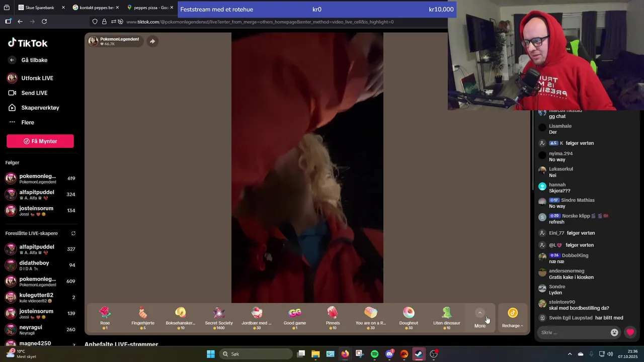644x362 pixels.
Task: Open Steam from taskbar
Action: click(419, 354)
